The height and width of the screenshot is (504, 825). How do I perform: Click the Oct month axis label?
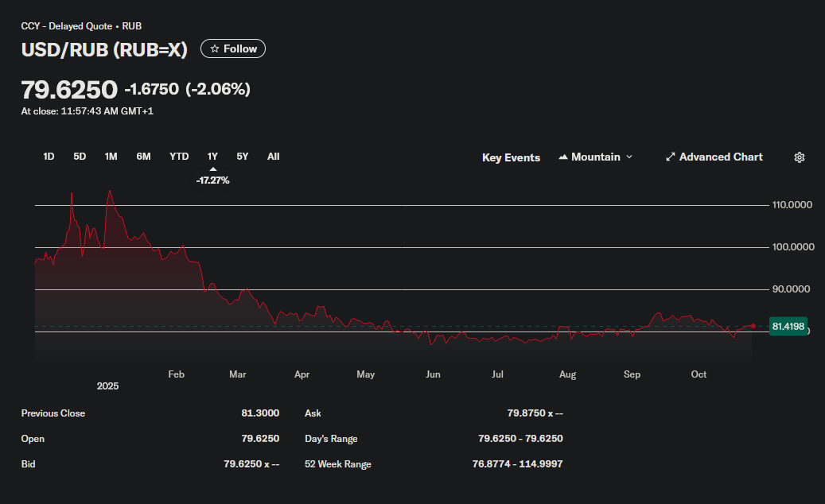(x=699, y=374)
